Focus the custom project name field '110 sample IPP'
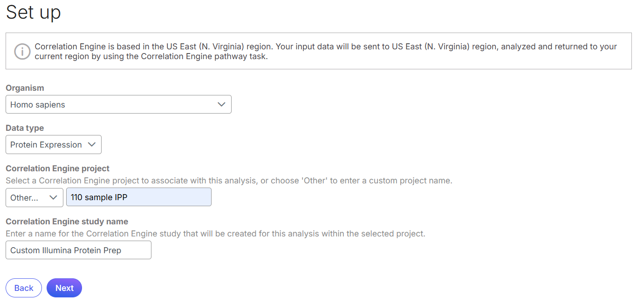Screen dimensions: 644x303 [x=138, y=197]
